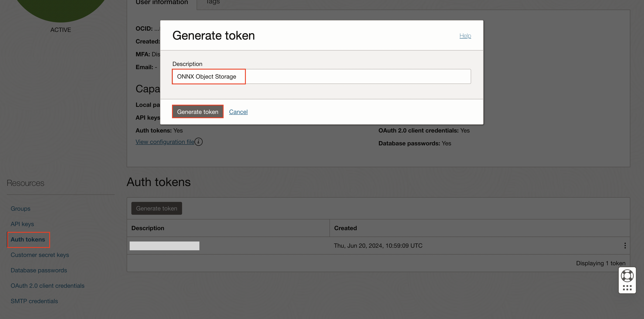Click Generate token button above table
This screenshot has height=319, width=644.
[156, 208]
